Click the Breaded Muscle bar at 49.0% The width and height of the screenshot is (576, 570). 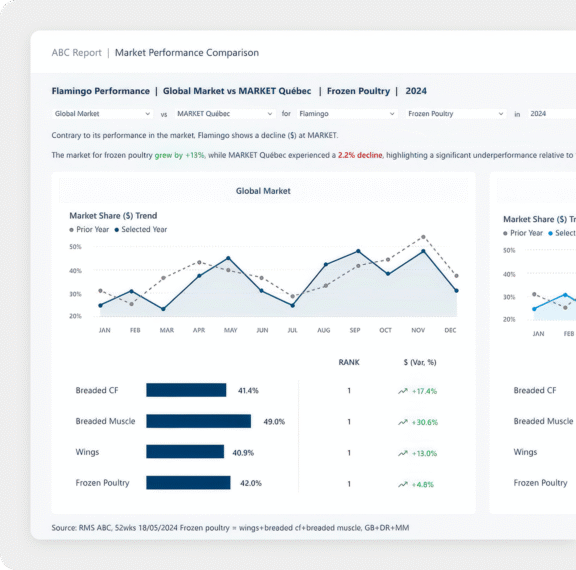click(x=198, y=421)
